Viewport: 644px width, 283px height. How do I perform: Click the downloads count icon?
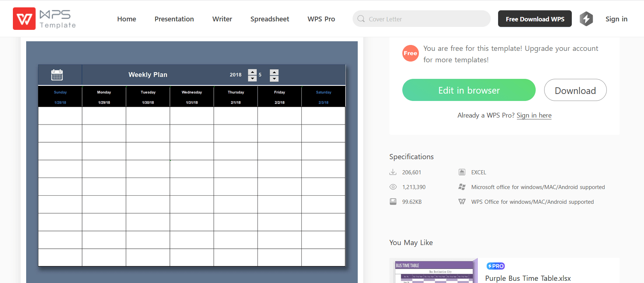pyautogui.click(x=393, y=172)
